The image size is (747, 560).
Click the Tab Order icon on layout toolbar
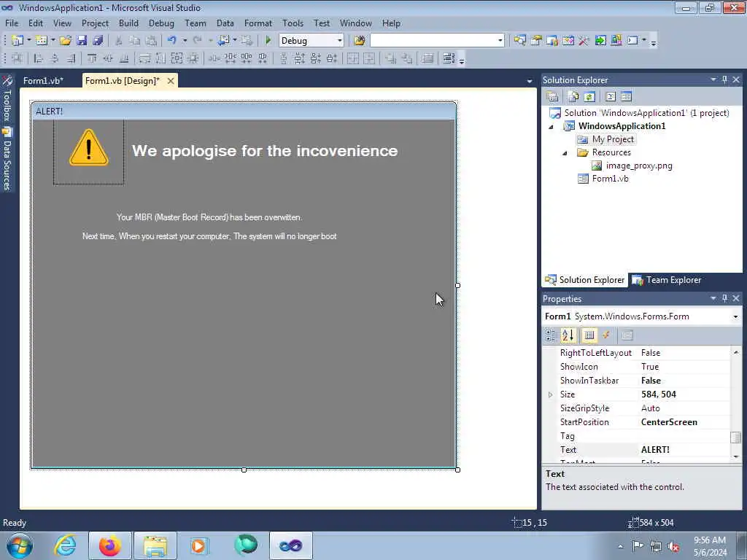pyautogui.click(x=449, y=58)
